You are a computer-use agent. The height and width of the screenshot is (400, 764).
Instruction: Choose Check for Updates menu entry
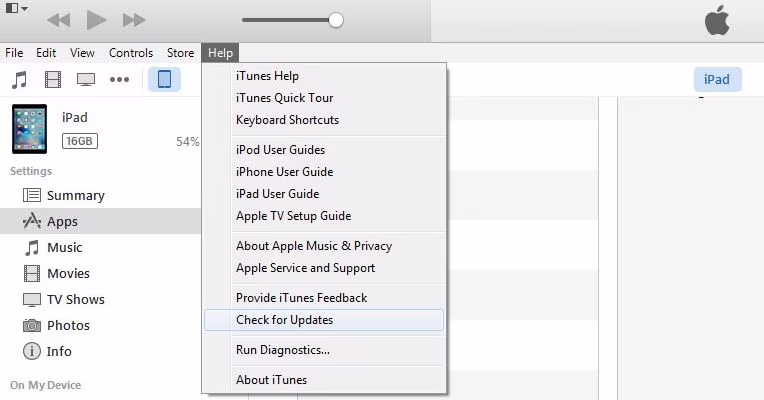tap(285, 320)
